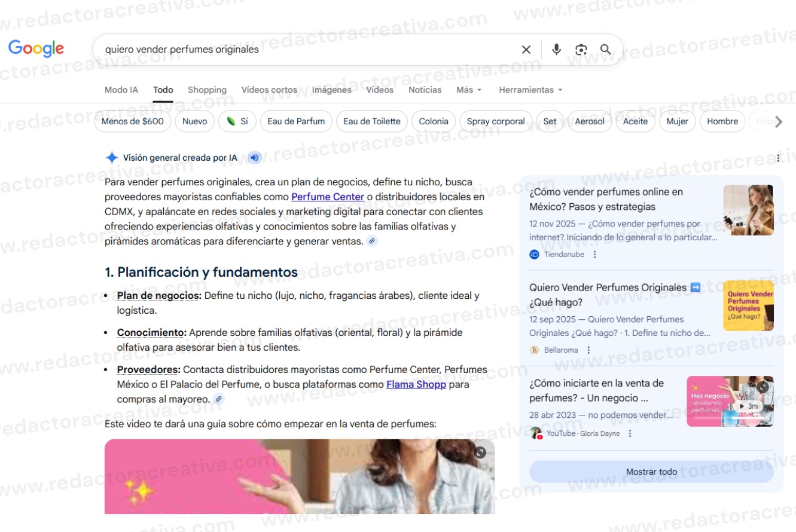Switch to the Videos tab
This screenshot has width=796, height=532.
(380, 90)
